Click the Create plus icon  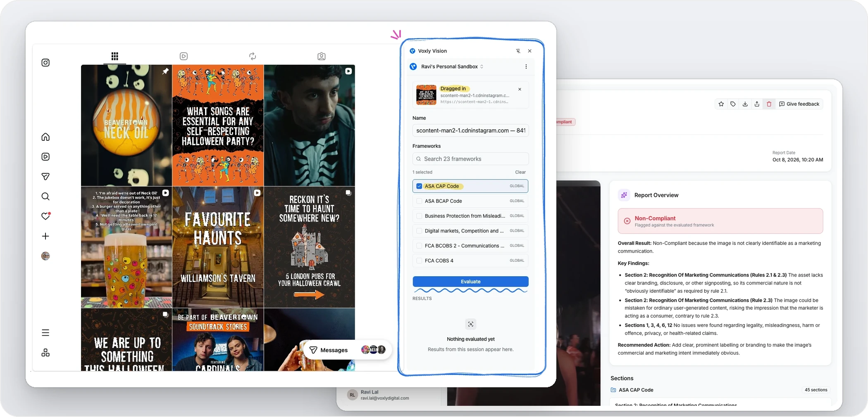click(x=45, y=236)
